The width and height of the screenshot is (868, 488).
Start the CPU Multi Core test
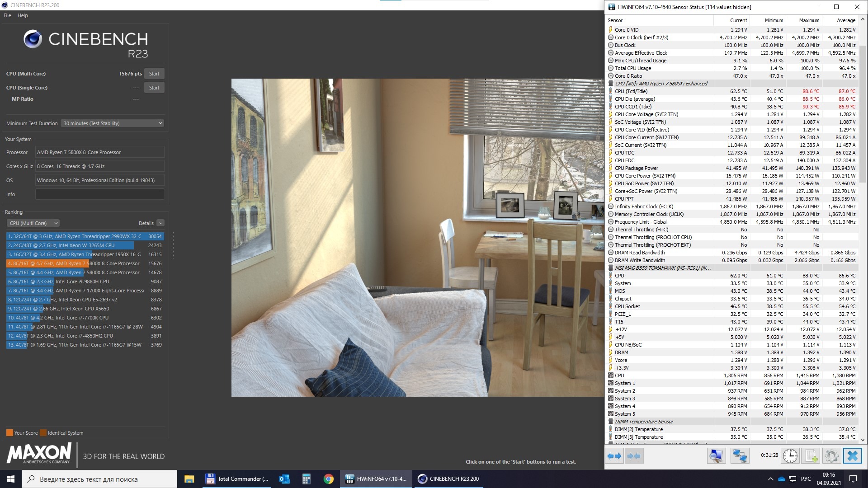click(154, 74)
